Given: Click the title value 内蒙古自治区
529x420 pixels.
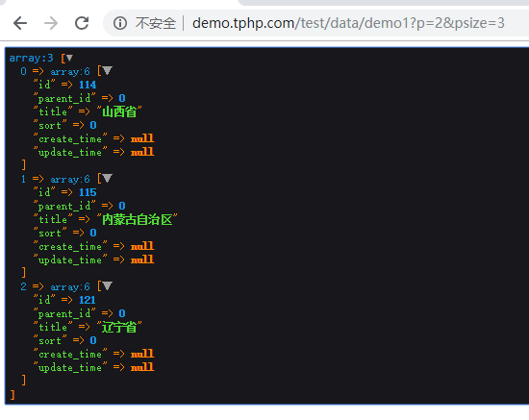Looking at the screenshot, I should click(137, 219).
